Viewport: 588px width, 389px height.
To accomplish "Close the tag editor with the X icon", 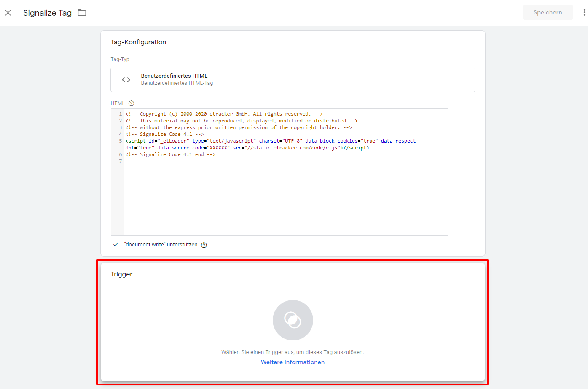I will (x=8, y=13).
